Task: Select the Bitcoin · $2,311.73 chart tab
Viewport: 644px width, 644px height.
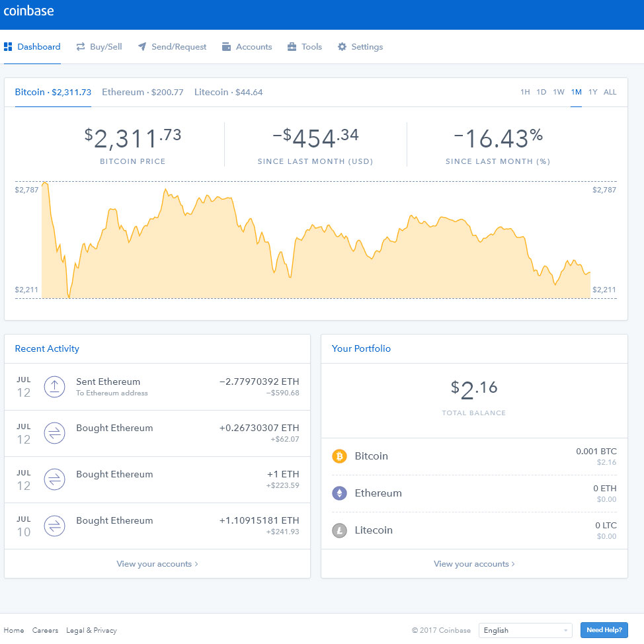Action: [53, 93]
